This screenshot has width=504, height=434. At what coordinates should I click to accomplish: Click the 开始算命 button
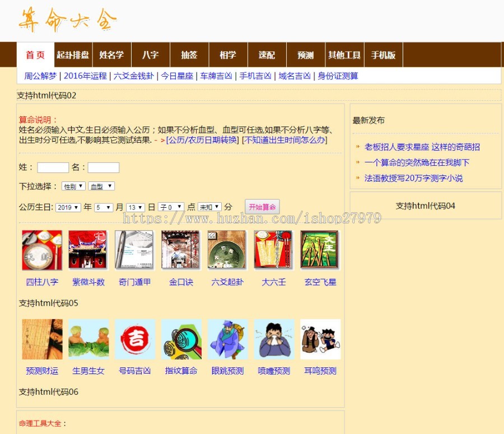click(262, 207)
